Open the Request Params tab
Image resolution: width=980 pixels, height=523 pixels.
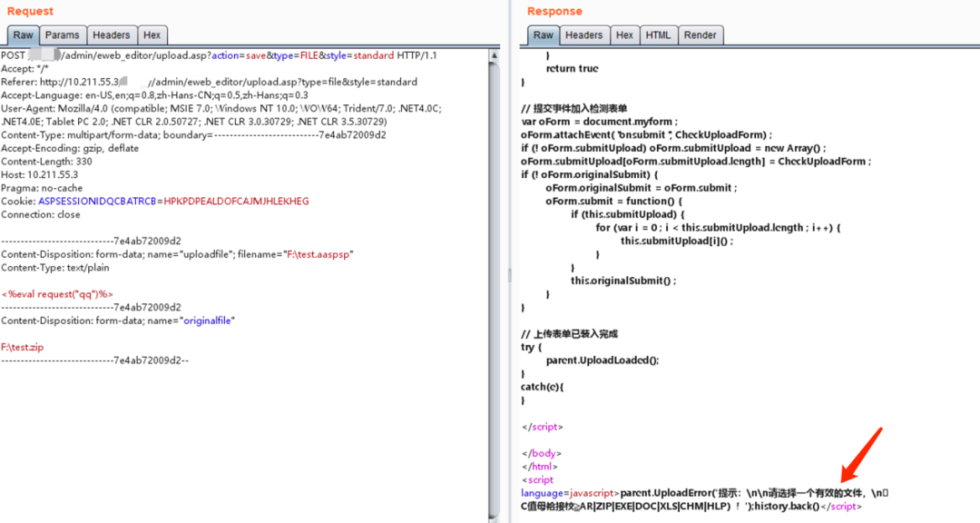click(x=63, y=35)
